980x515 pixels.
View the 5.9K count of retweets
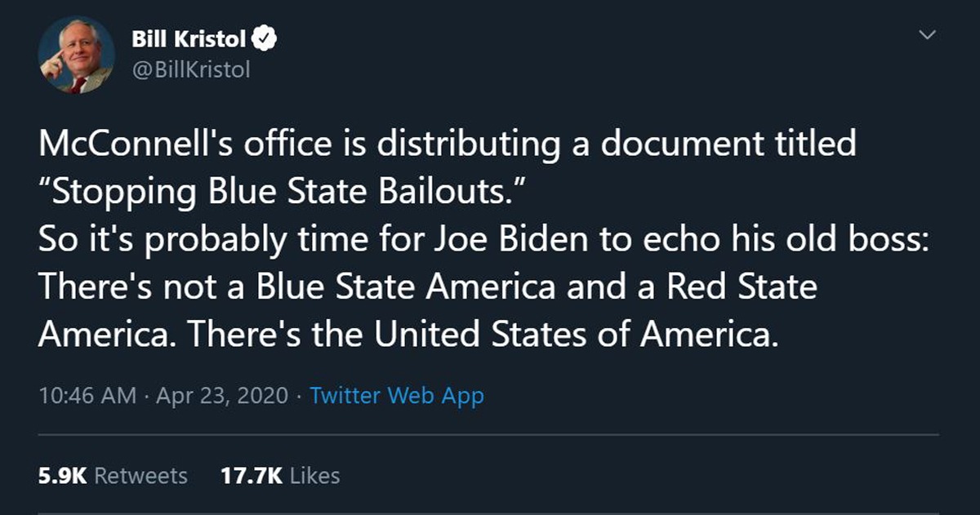pos(62,476)
